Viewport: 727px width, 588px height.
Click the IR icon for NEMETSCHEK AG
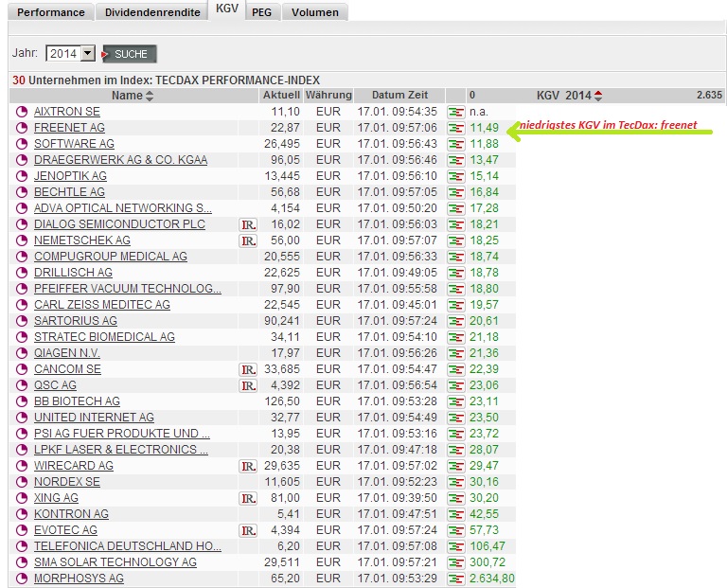pos(248,241)
